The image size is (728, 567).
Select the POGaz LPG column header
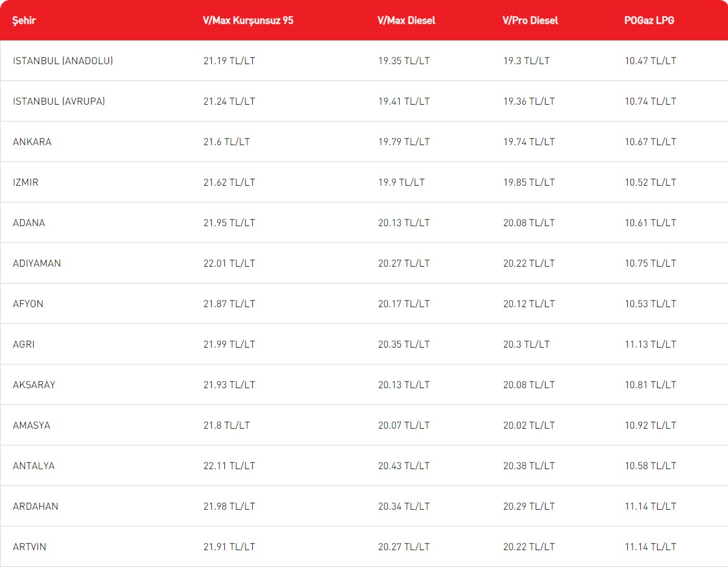point(649,21)
